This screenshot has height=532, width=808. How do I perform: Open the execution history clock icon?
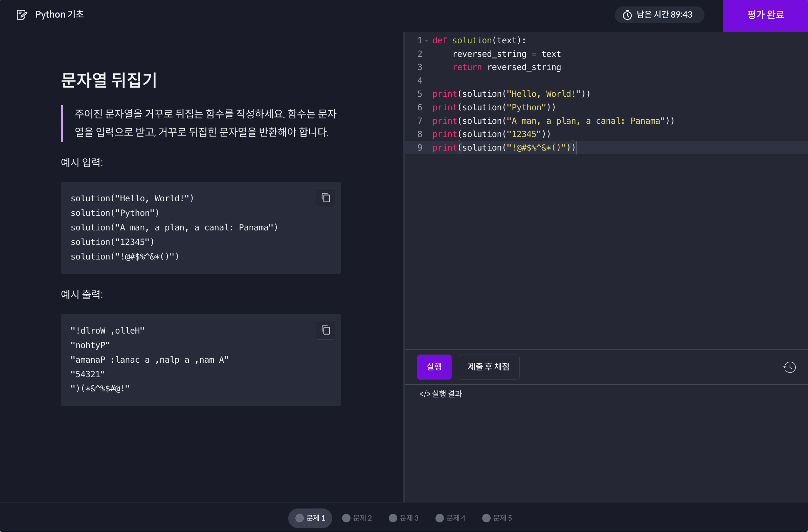(x=789, y=367)
